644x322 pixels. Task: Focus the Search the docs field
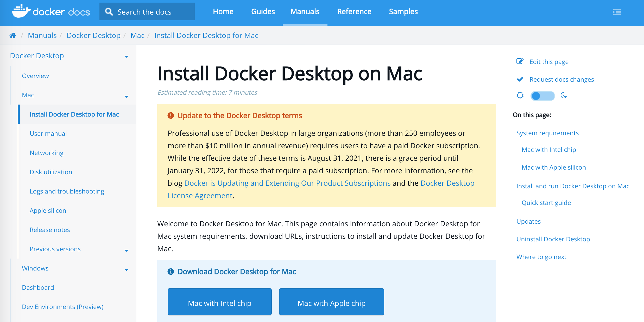point(147,11)
